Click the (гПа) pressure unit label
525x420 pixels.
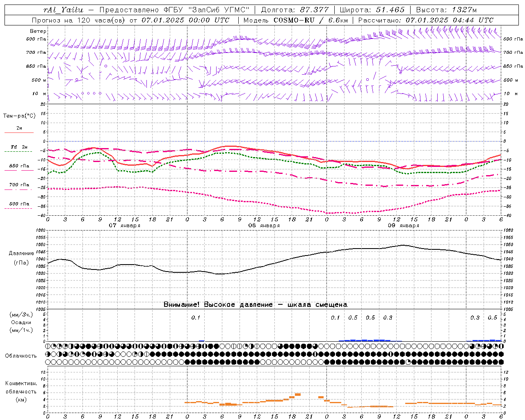pyautogui.click(x=21, y=263)
